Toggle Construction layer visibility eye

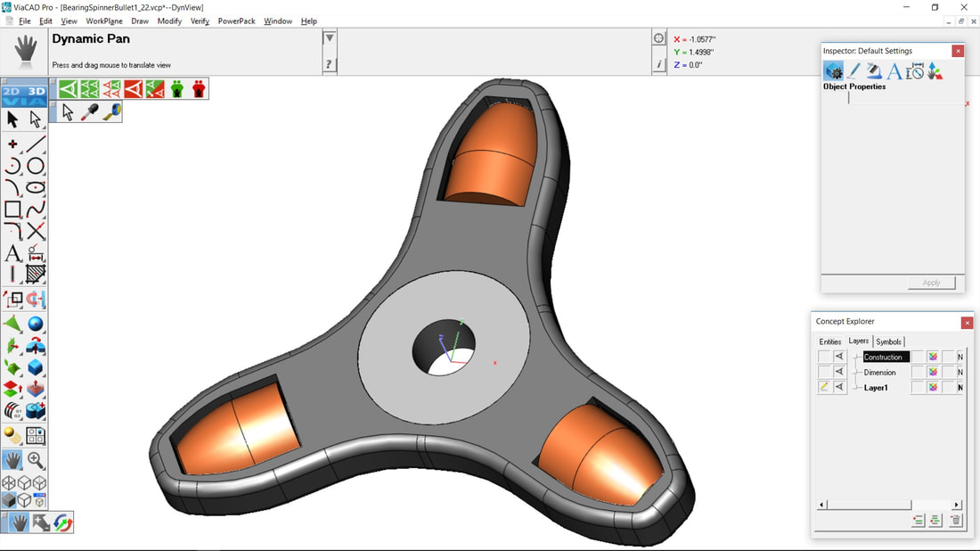tap(839, 357)
